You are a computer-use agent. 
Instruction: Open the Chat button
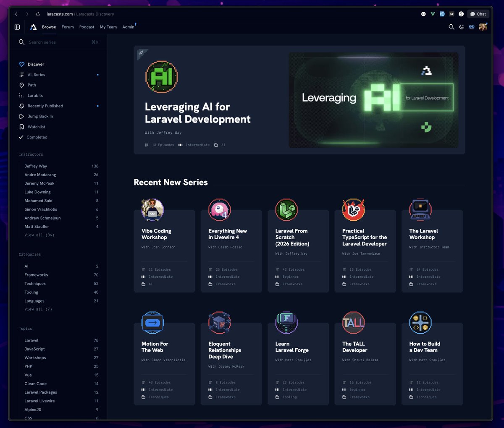pos(478,14)
